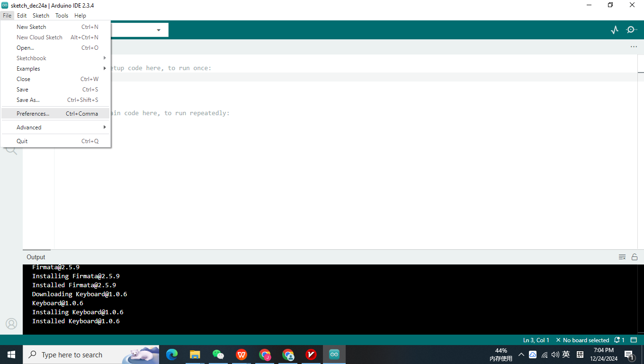Open the Serial Plotter
Image resolution: width=644 pixels, height=364 pixels.
click(615, 30)
